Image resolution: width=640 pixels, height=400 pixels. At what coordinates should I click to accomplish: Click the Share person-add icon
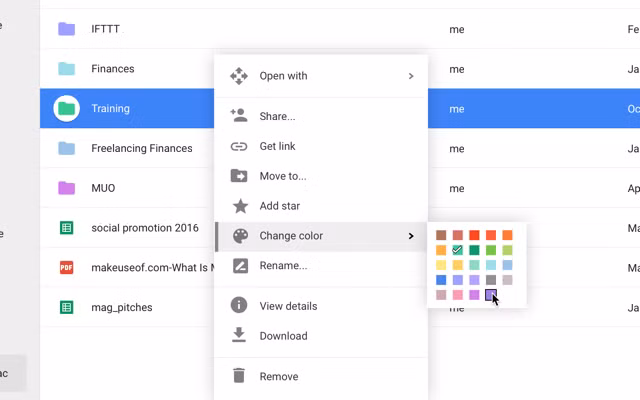(x=239, y=116)
